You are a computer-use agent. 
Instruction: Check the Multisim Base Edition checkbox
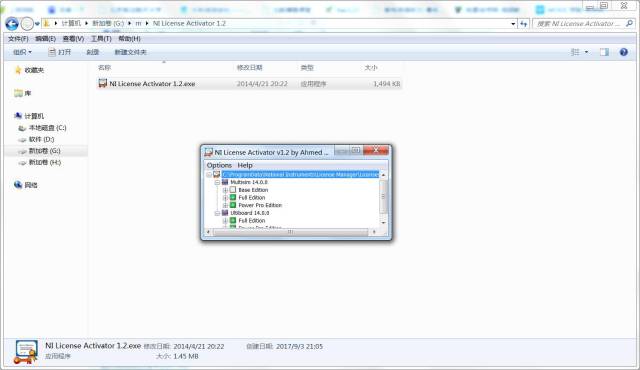[233, 190]
